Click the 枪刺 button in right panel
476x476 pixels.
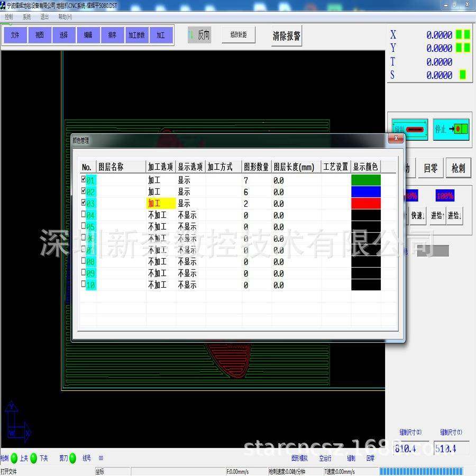458,168
